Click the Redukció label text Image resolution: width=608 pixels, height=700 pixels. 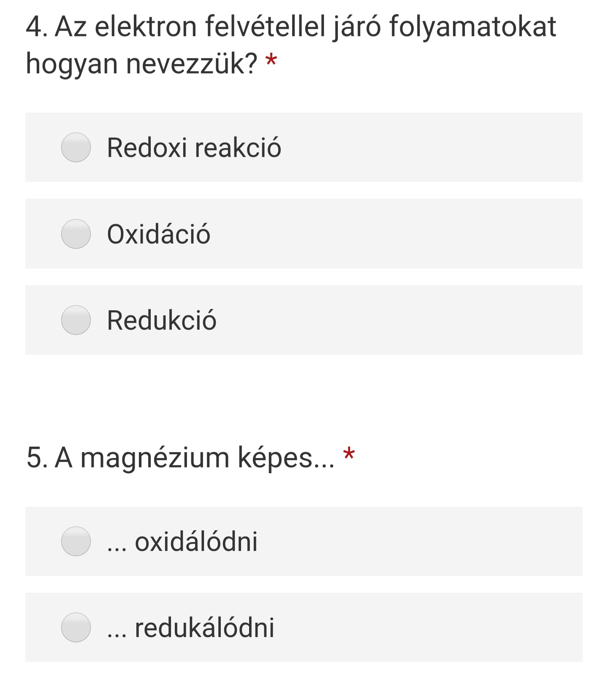coord(162,320)
